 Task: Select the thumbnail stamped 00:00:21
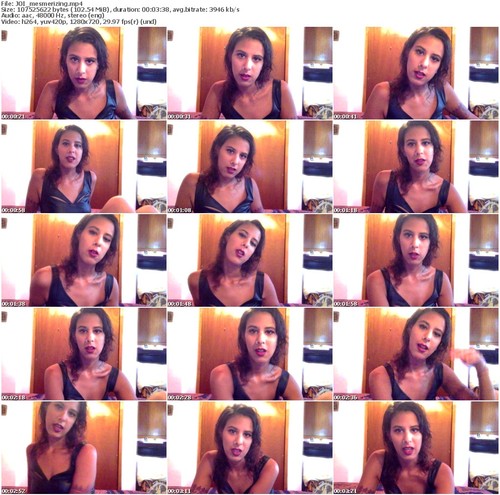(84, 73)
